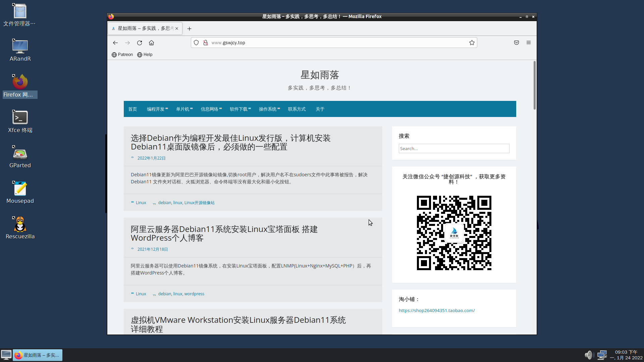
Task: Open the GParted desktop icon
Action: click(x=20, y=157)
